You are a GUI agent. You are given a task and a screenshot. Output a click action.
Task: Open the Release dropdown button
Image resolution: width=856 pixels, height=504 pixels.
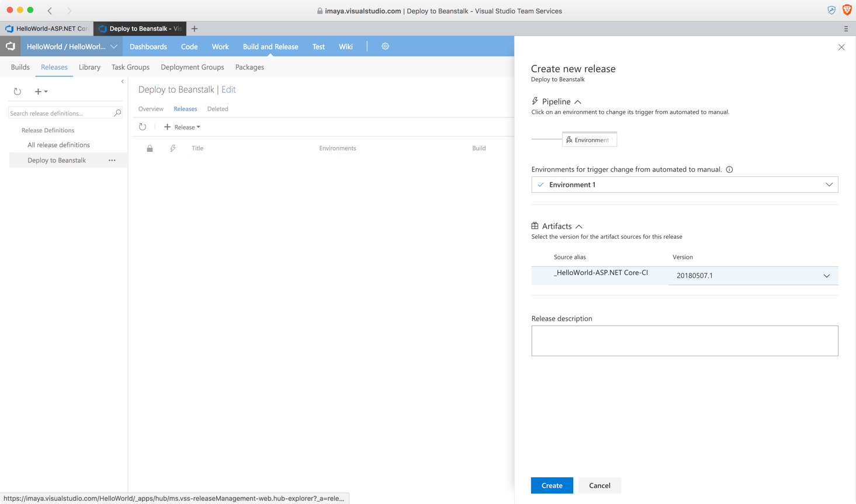(182, 127)
